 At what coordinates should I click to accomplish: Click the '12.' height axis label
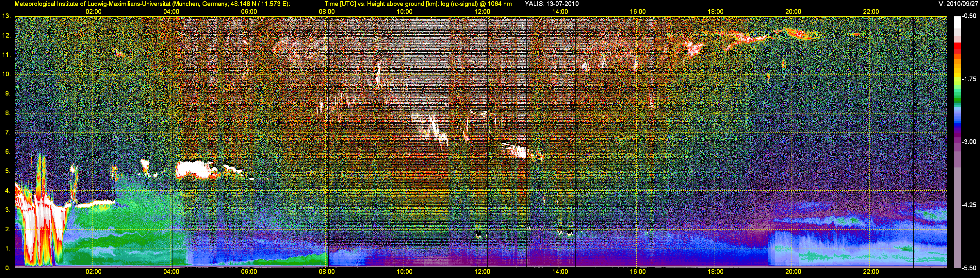(7, 35)
